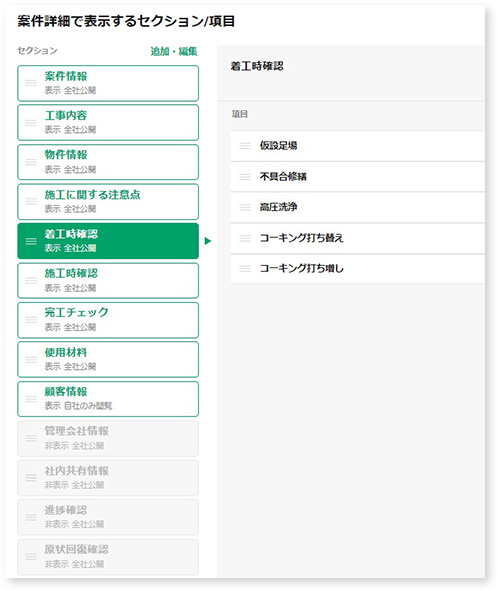Open the 完工チェック section
Viewport: 498px width, 591px height.
click(108, 320)
